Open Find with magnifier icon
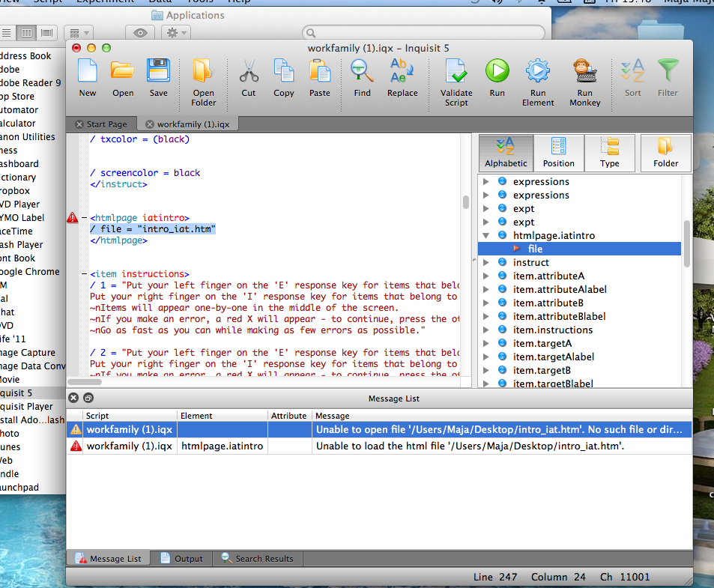This screenshot has height=588, width=714. click(363, 77)
